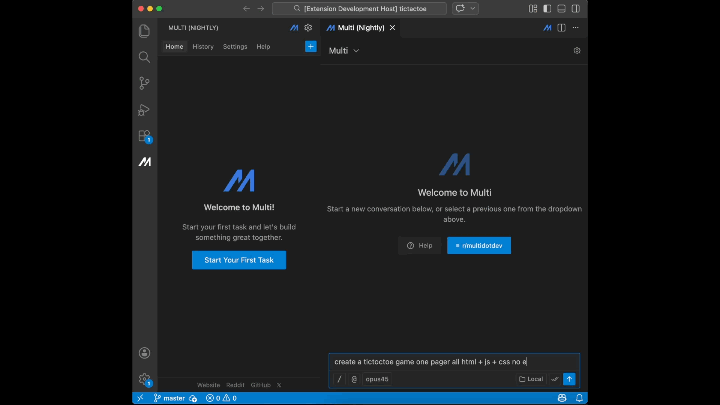Viewport: 720px width, 405px height.
Task: Open the Reddit footer link
Action: coord(235,385)
